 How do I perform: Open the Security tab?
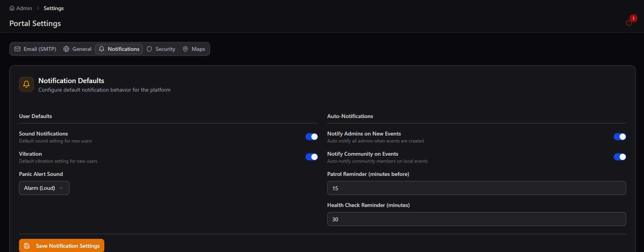click(x=161, y=49)
